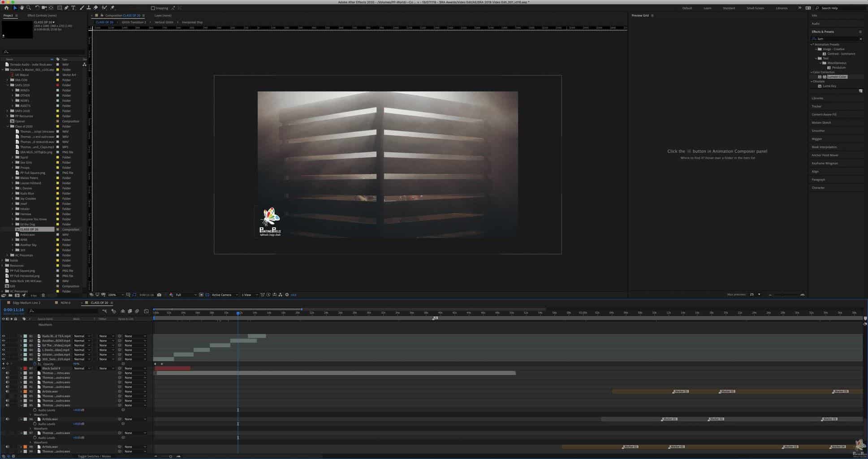
Task: Switch to the Effect Controls tab
Action: tap(42, 16)
